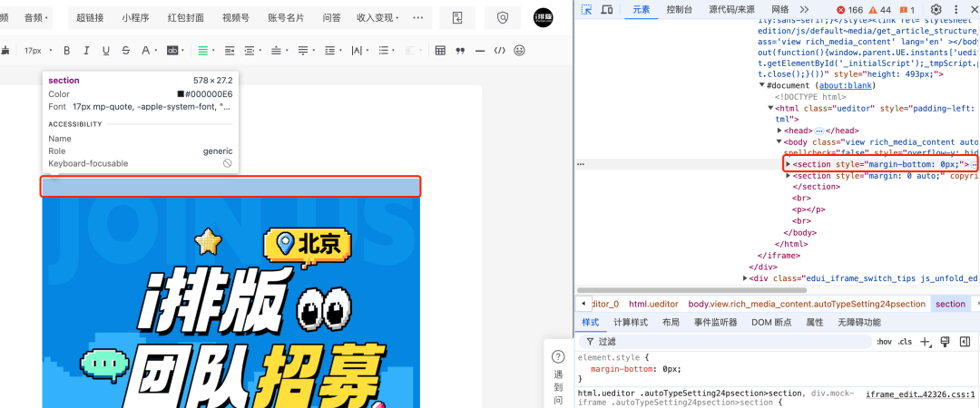Toggle italic formatting in editor toolbar
980x408 pixels.
tap(86, 51)
